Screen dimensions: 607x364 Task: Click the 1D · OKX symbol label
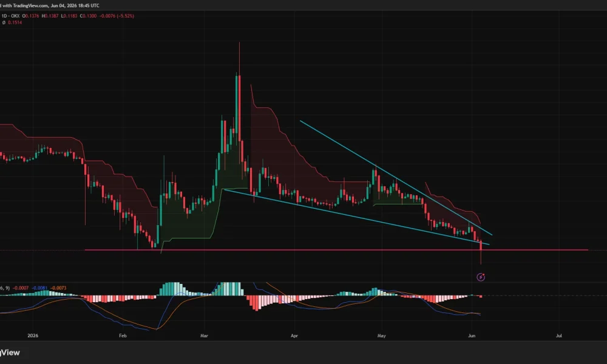tap(10, 16)
